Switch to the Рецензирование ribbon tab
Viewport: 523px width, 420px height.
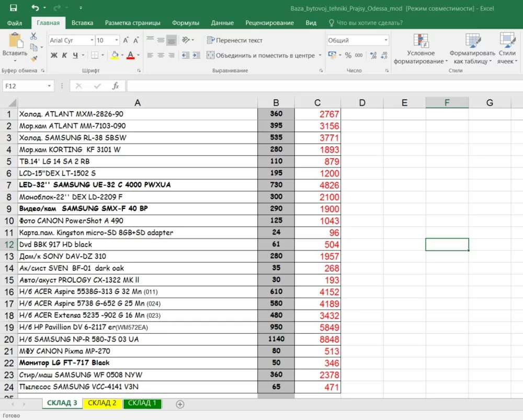(x=269, y=23)
